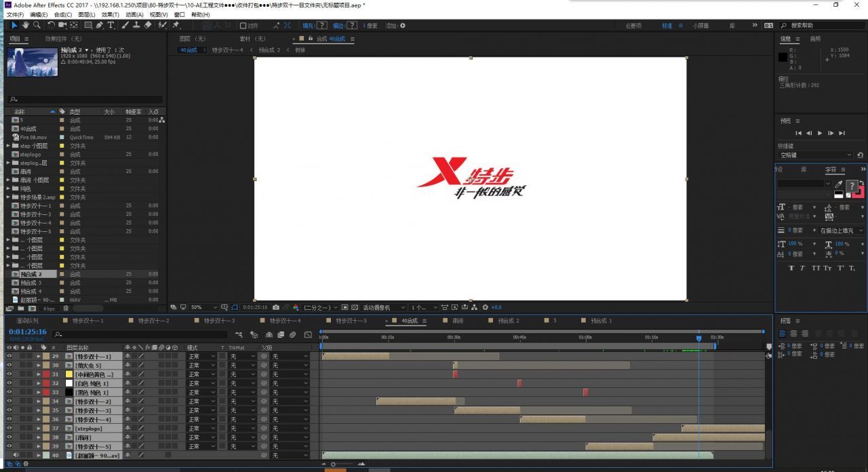Select the Rotation tool
Image resolution: width=868 pixels, height=472 pixels.
52,25
